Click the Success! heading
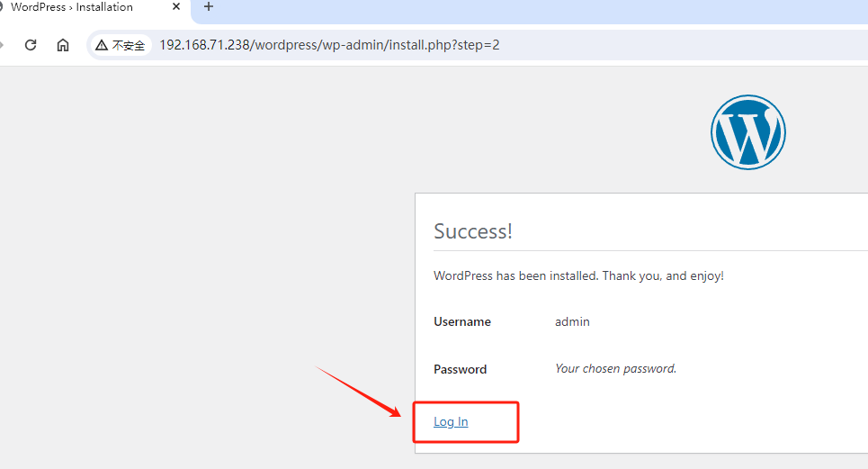This screenshot has width=868, height=469. click(x=473, y=231)
